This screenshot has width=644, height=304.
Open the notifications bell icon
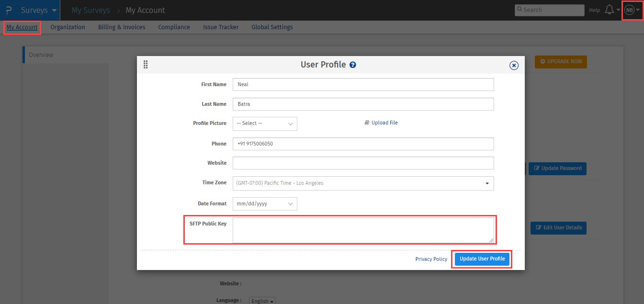(x=610, y=10)
